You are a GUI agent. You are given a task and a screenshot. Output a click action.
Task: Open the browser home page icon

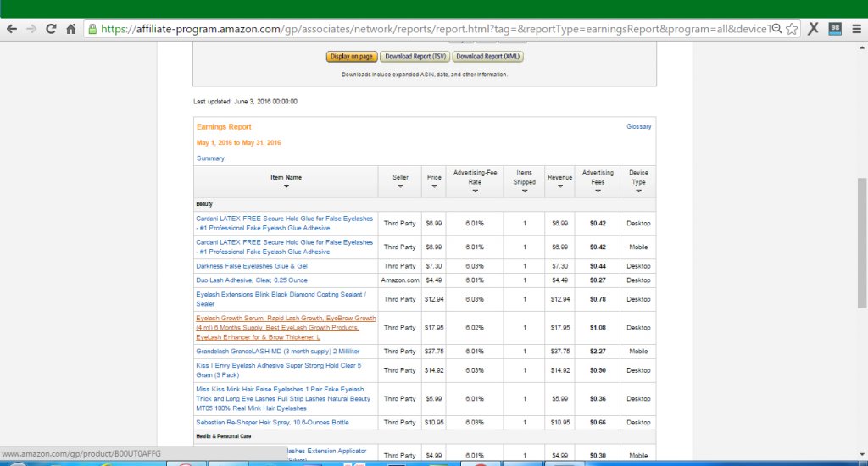tap(71, 29)
